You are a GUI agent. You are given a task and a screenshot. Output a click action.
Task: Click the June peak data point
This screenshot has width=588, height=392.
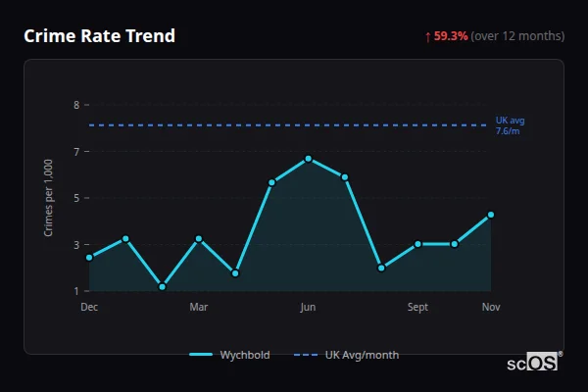[309, 159]
